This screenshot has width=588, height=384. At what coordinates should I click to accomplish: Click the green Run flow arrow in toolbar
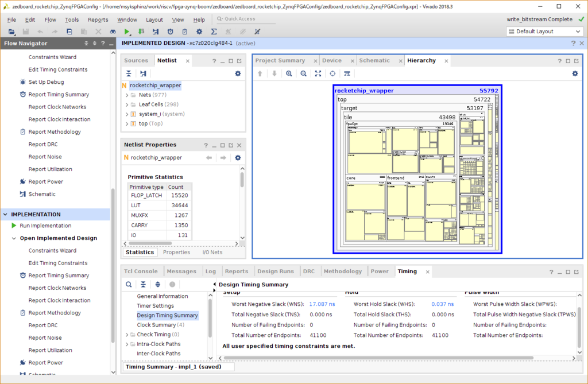tap(127, 32)
